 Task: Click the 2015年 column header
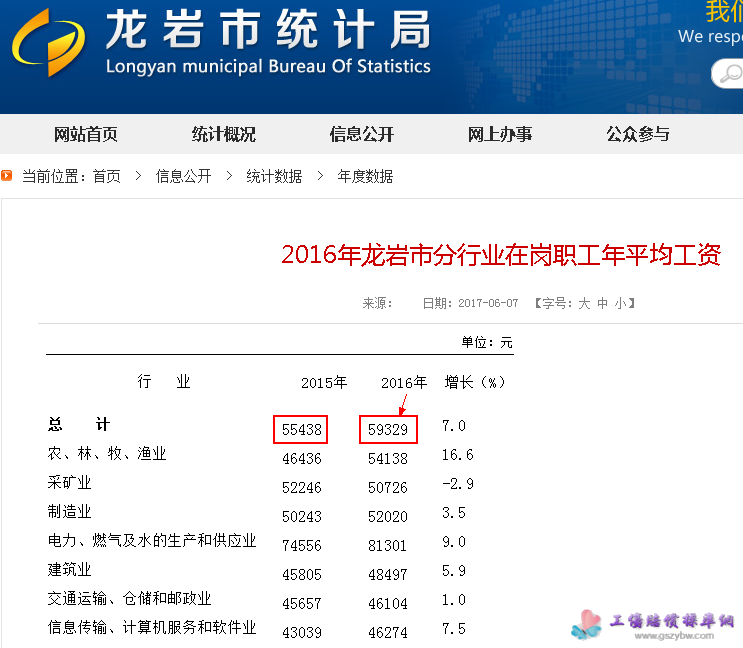click(324, 382)
